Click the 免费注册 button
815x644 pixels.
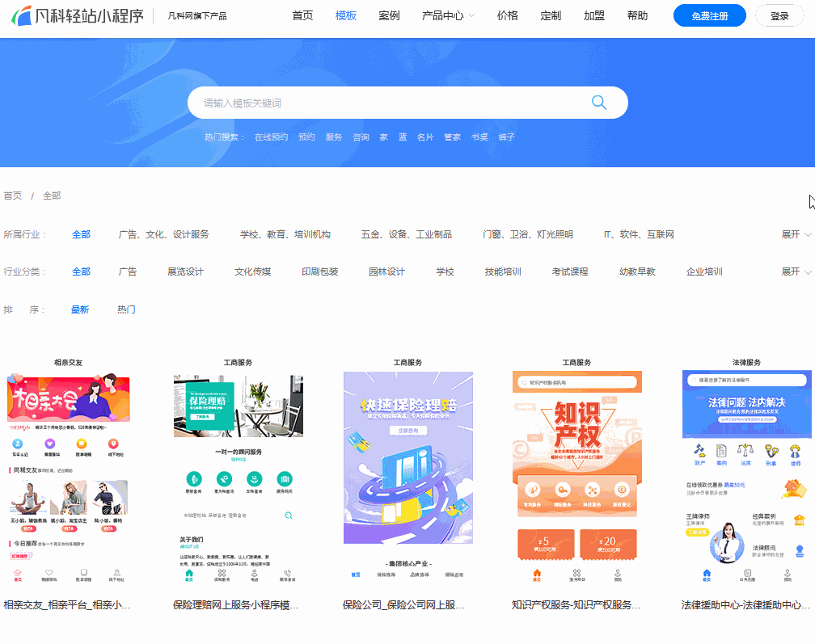709,15
